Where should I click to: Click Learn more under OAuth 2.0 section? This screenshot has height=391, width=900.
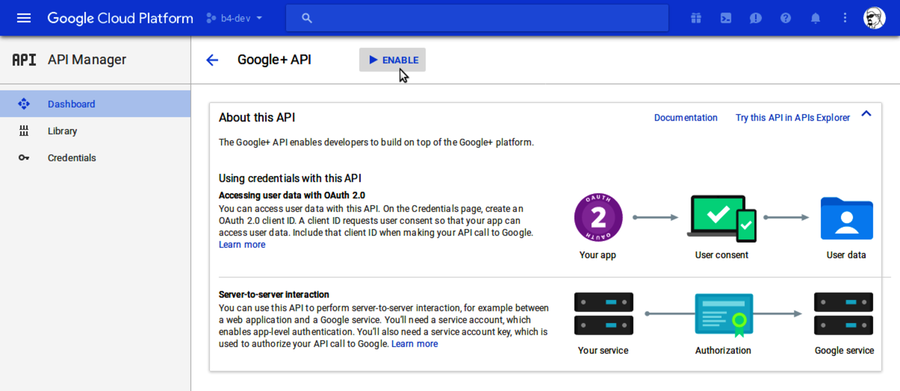242,245
